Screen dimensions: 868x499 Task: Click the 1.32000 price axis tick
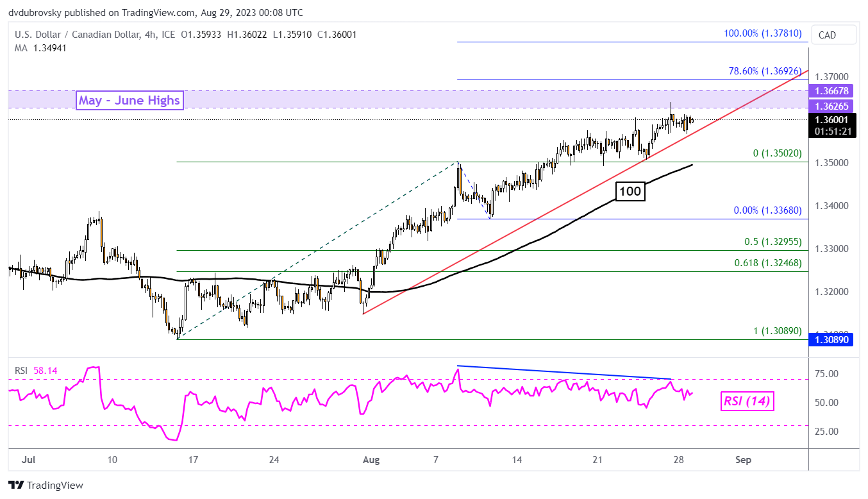click(832, 292)
